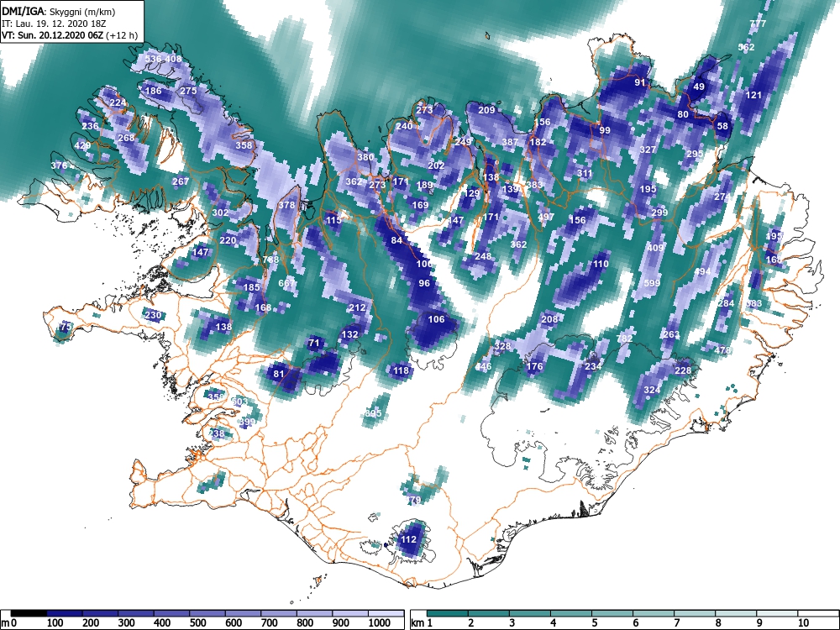Click the visibility value 667 on the map

coord(286,283)
